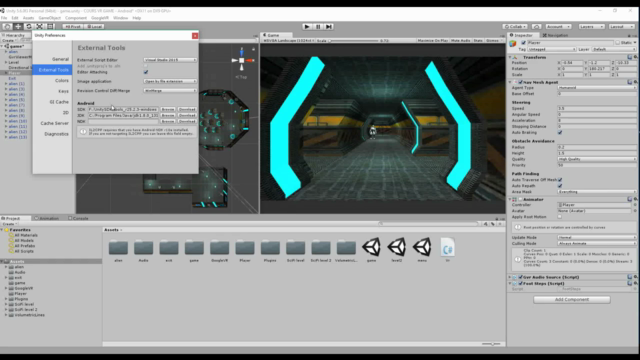Toggle the Player active checkbox in Inspector
This screenshot has height=360, width=640.
[523, 43]
